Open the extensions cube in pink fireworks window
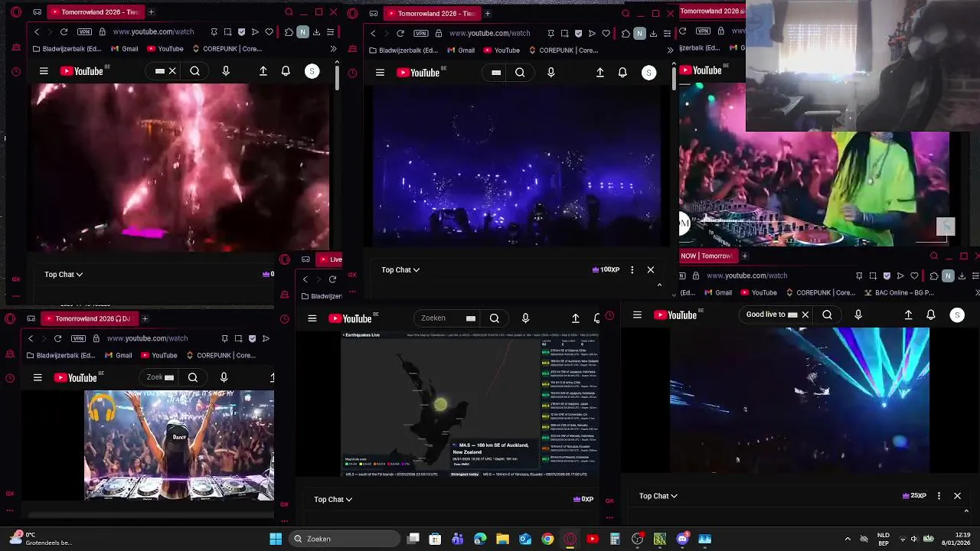Image resolution: width=980 pixels, height=551 pixels. point(289,32)
